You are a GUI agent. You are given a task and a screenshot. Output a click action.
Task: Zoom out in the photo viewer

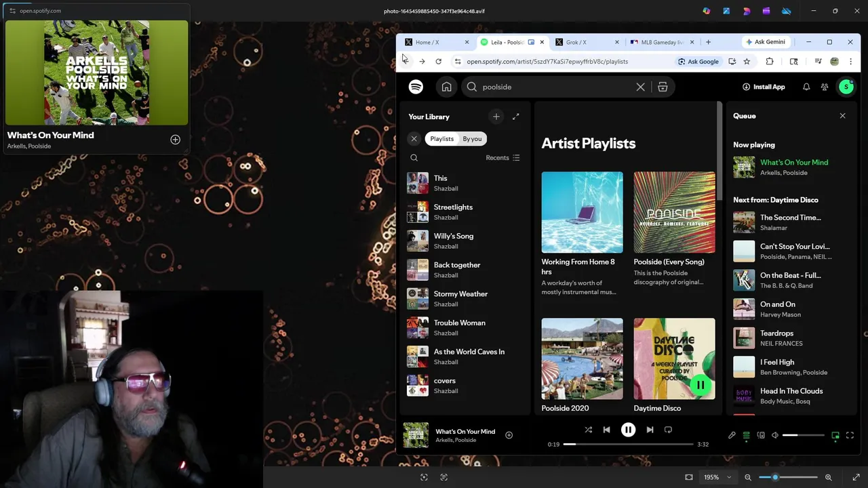[x=748, y=477]
